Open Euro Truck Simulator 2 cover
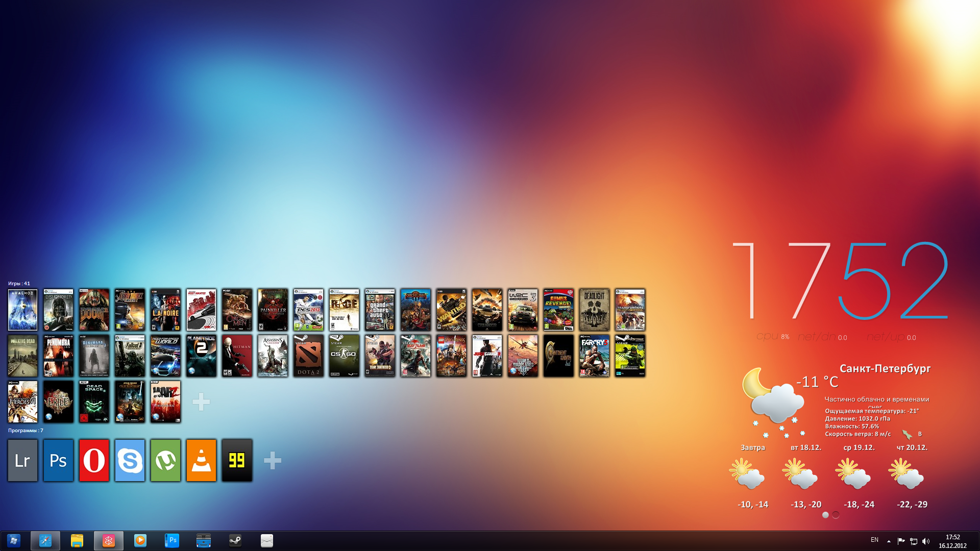Viewport: 980px width, 551px height. [130, 310]
